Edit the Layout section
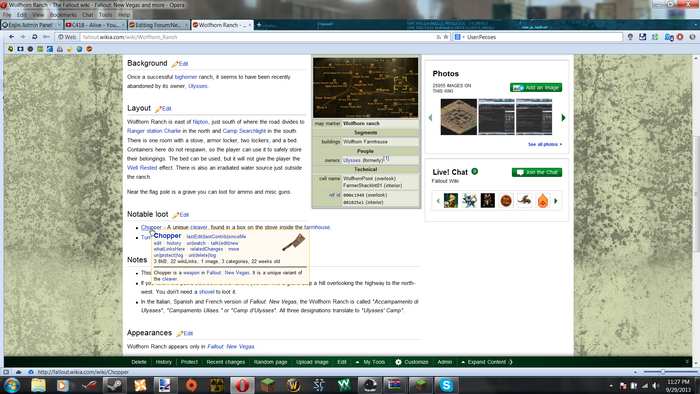 tap(163, 108)
